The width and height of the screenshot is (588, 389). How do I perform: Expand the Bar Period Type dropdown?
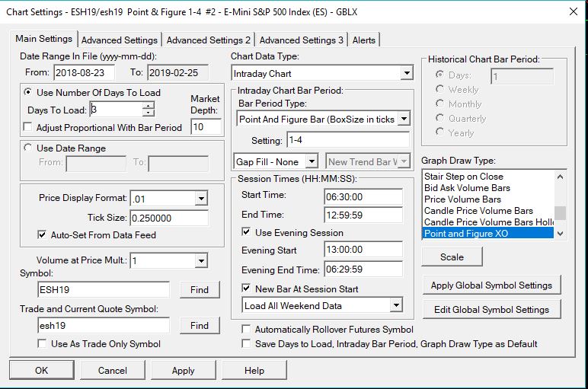(404, 119)
